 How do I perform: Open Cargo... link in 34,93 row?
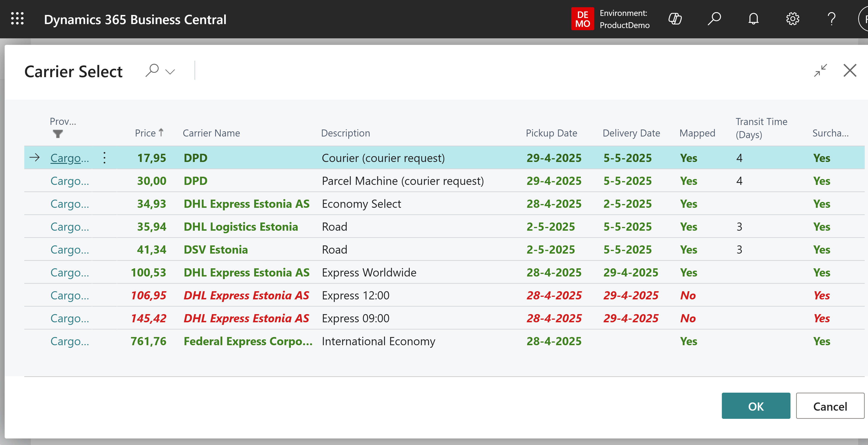pos(70,204)
